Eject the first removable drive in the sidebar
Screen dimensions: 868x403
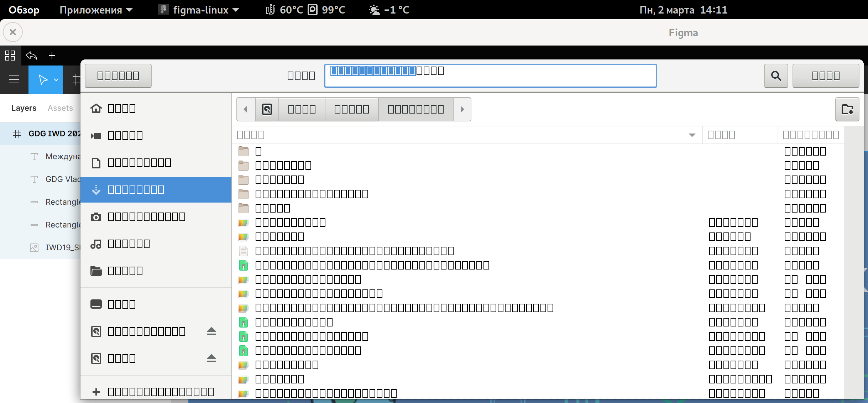pyautogui.click(x=211, y=331)
